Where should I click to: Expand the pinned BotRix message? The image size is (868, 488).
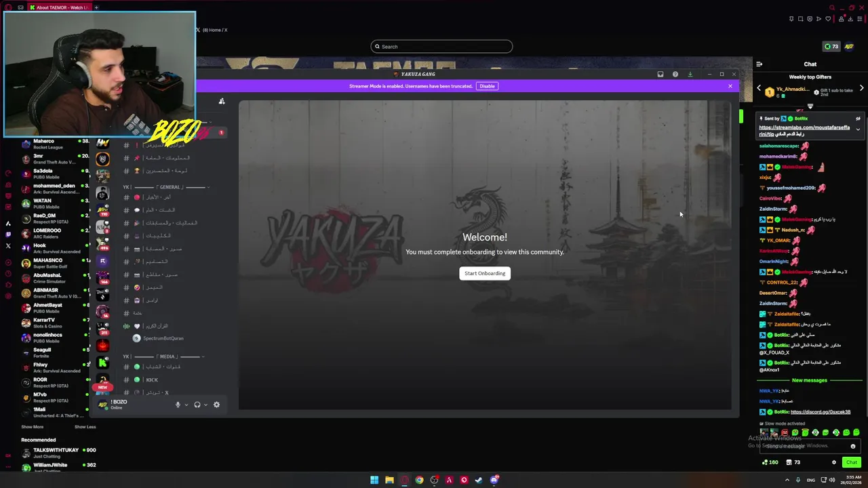coord(858,129)
